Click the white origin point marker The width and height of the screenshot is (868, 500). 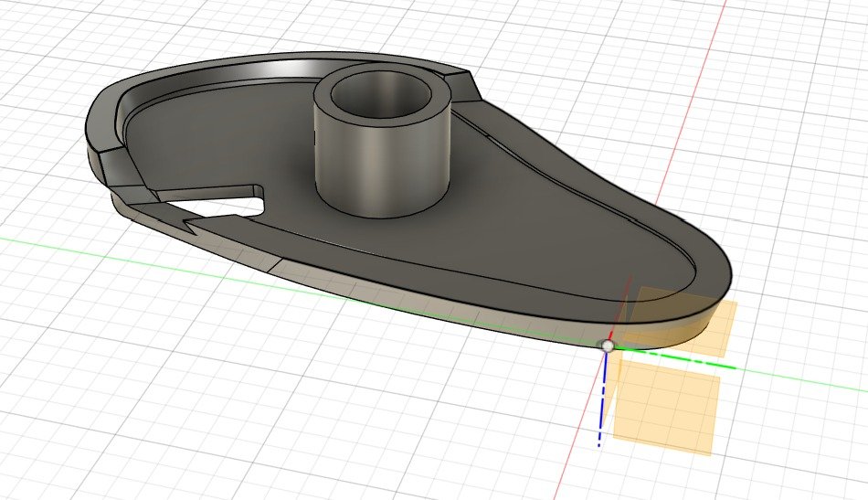point(608,346)
